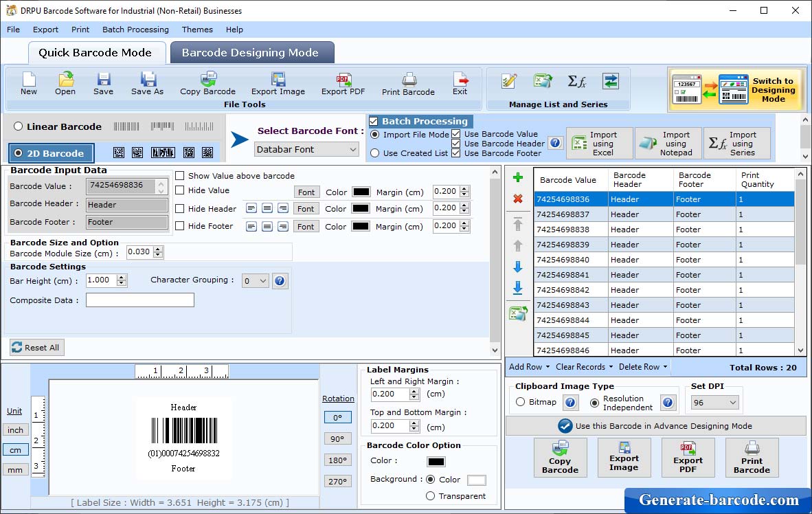
Task: Click right align icon for Hide Footer row
Action: (x=283, y=227)
